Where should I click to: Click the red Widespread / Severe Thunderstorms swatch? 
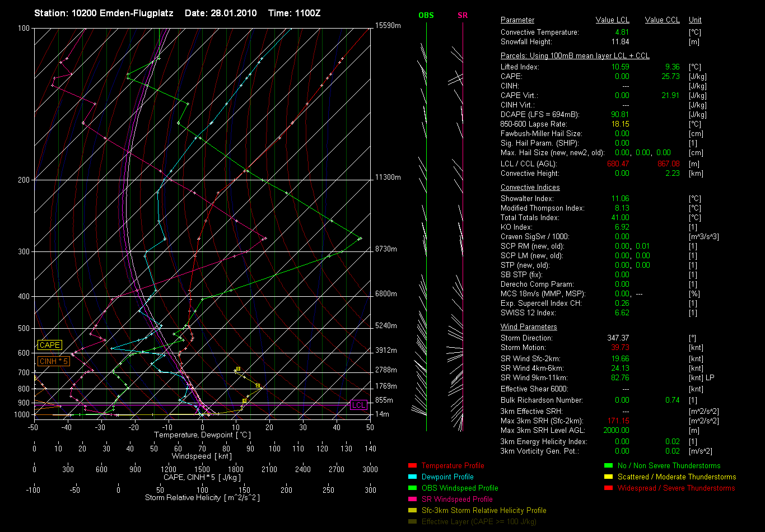point(609,488)
